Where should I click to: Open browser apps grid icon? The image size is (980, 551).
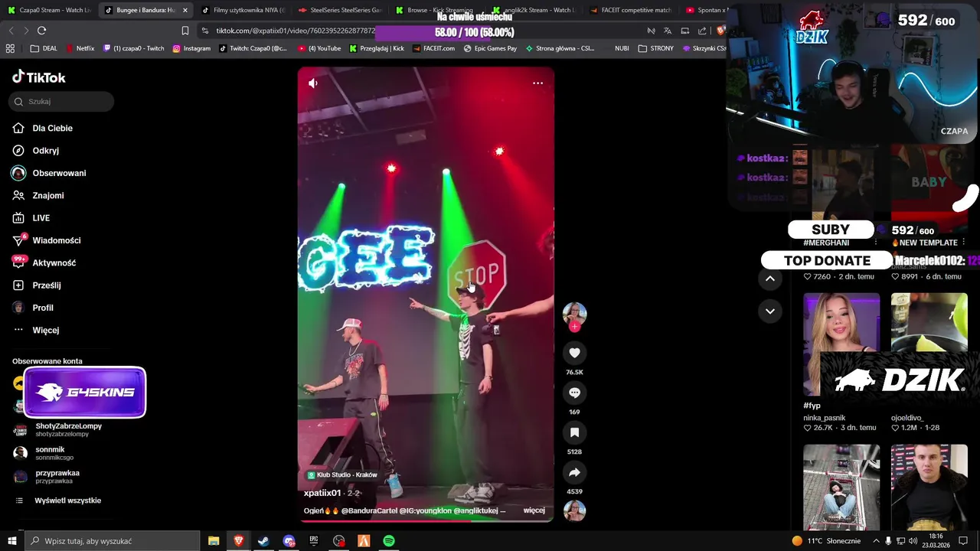click(x=10, y=48)
